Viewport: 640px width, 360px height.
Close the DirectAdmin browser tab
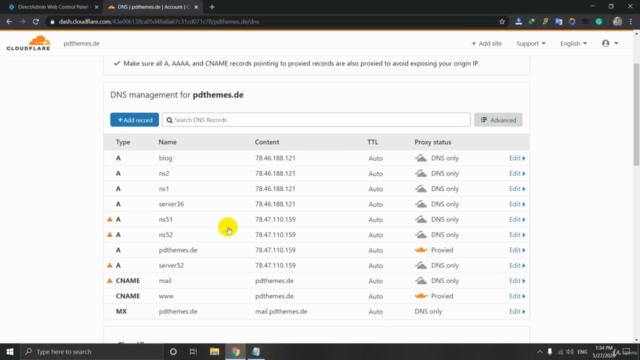click(96, 7)
